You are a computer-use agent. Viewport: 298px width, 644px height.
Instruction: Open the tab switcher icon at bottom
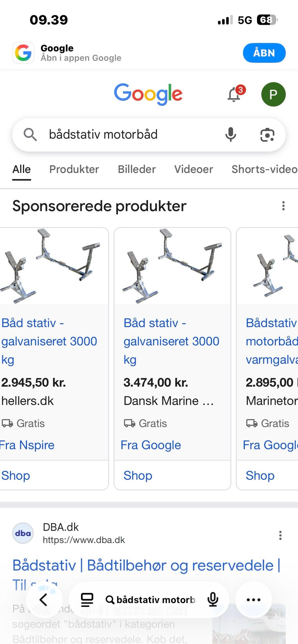coord(87,599)
